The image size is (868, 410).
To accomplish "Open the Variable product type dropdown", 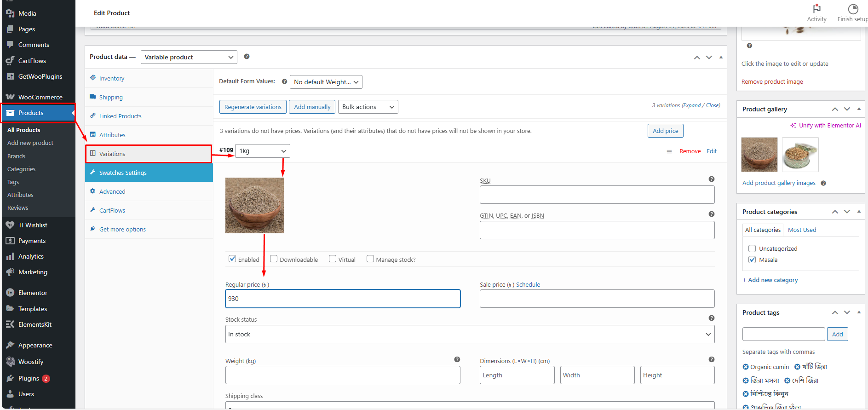I will pyautogui.click(x=189, y=57).
